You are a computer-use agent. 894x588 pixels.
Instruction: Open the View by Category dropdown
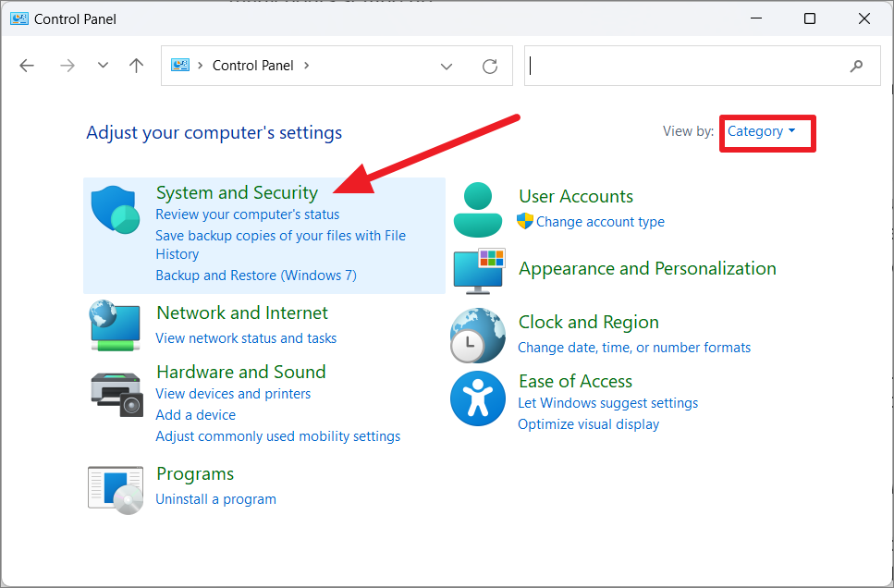(x=761, y=131)
